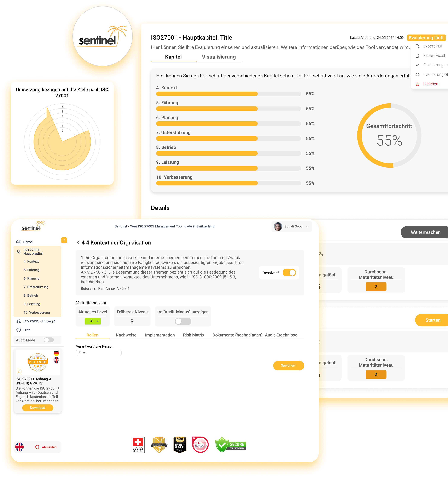
Task: Toggle the Im Audit-Modus anzeigen switch
Action: click(183, 322)
